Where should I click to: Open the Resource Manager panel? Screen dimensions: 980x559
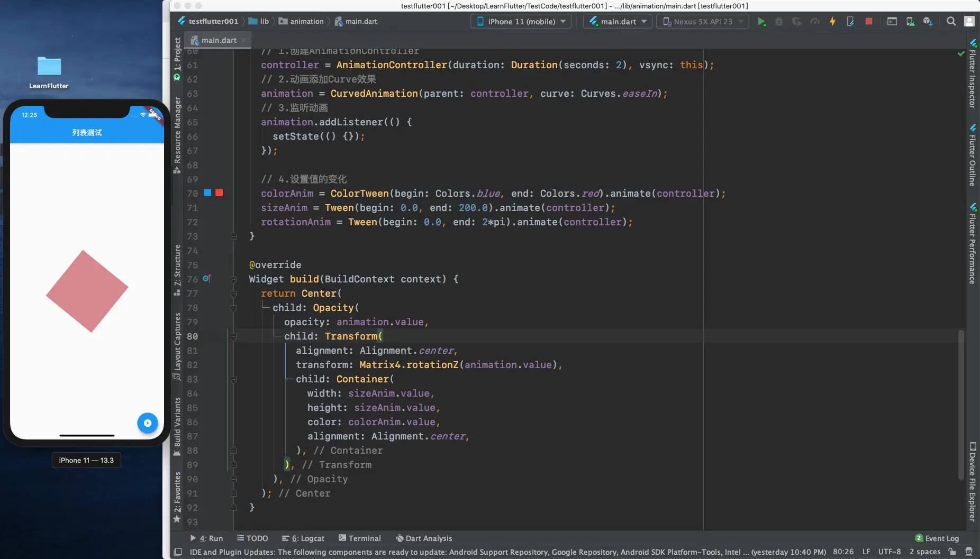click(177, 135)
